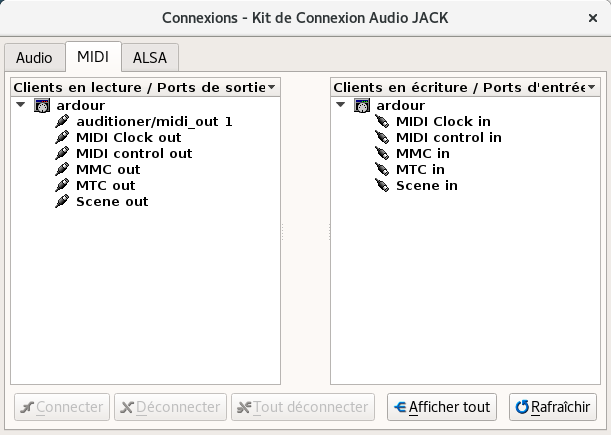Switch to the ALSA tab

(x=150, y=57)
